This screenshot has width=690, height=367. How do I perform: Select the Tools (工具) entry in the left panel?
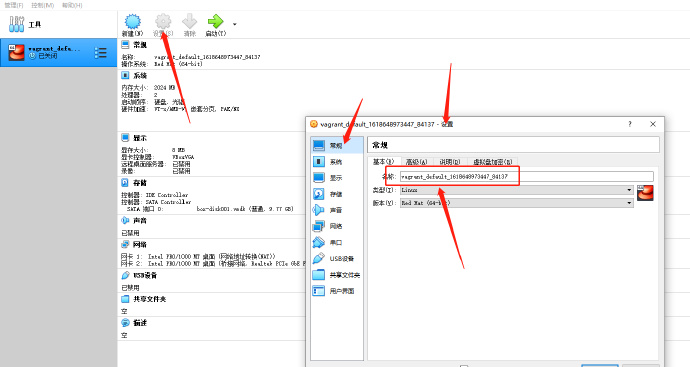[x=59, y=25]
